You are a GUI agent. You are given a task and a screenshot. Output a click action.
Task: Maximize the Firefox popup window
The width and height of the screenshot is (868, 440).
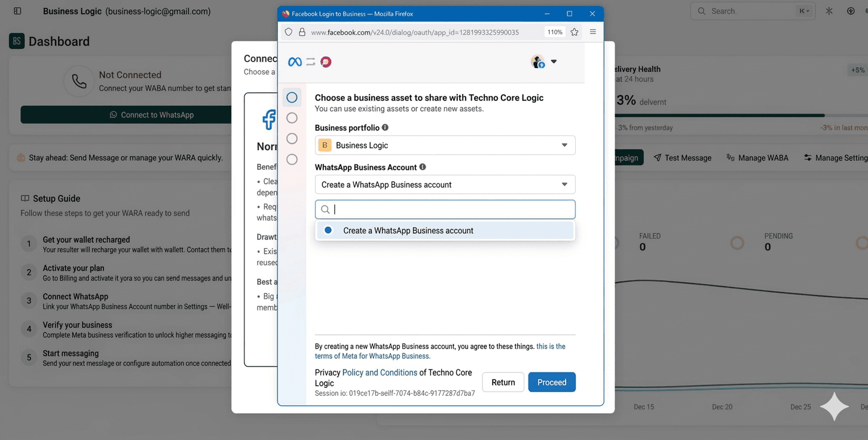tap(569, 14)
